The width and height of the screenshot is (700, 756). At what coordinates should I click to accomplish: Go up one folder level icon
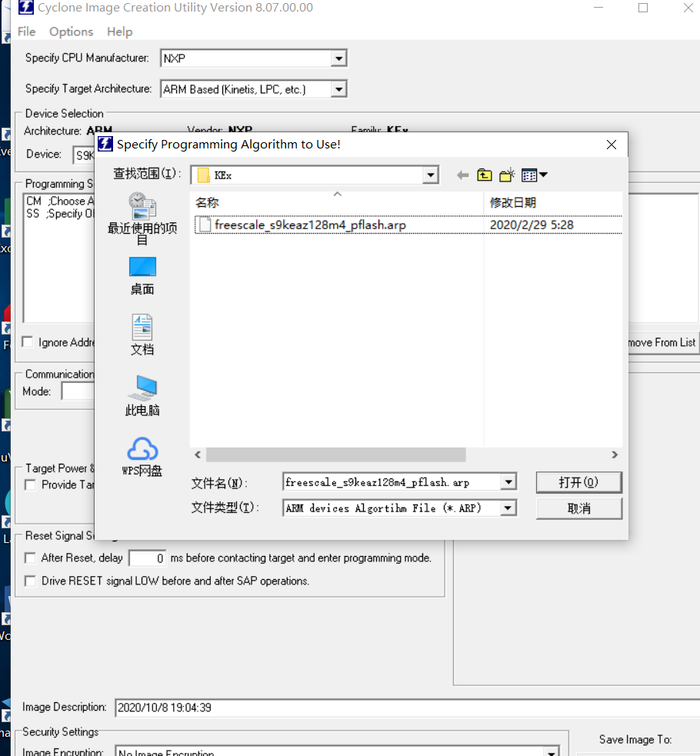pyautogui.click(x=485, y=175)
